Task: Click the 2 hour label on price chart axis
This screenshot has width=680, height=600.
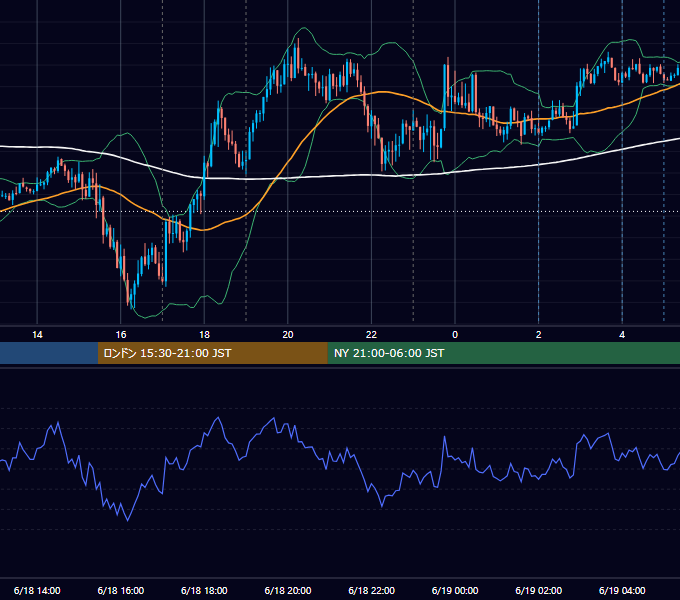Action: (x=539, y=335)
